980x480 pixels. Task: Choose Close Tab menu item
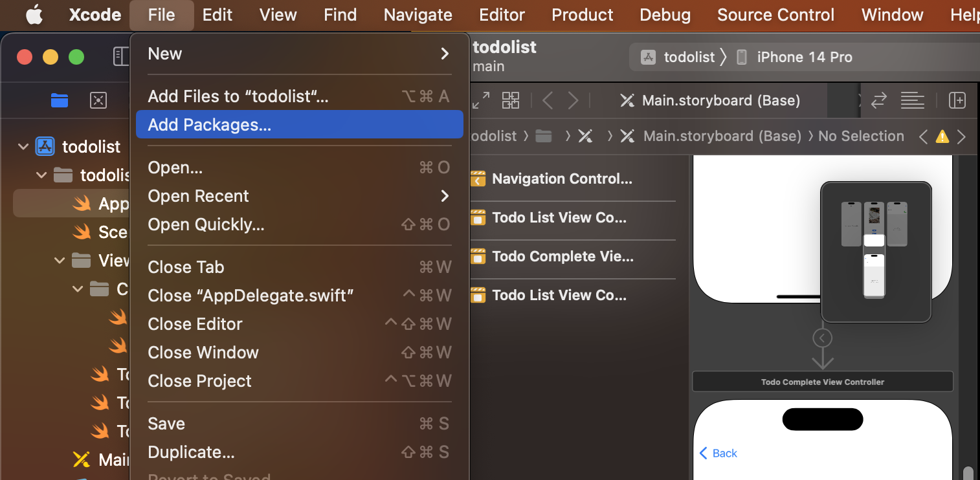pyautogui.click(x=300, y=267)
